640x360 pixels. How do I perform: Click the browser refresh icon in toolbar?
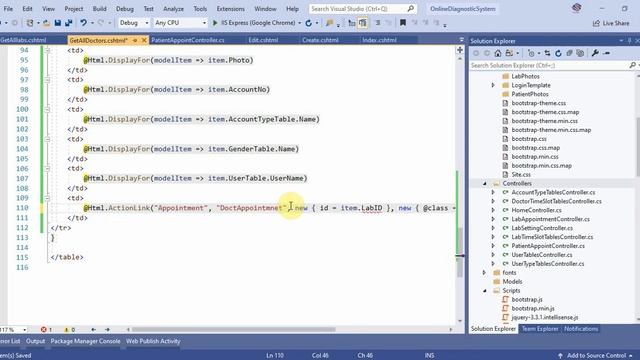tap(309, 23)
